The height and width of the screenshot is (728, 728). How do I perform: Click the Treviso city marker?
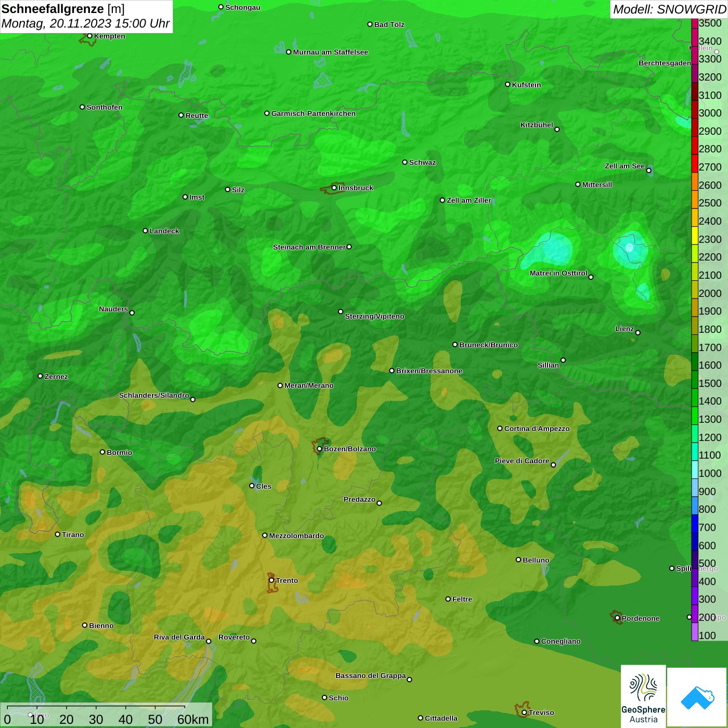click(524, 712)
